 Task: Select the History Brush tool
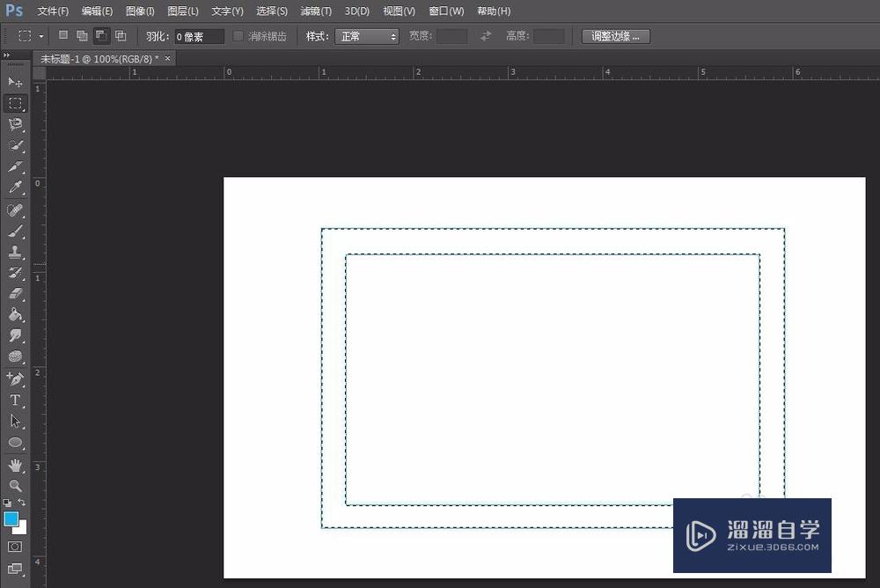(x=15, y=273)
